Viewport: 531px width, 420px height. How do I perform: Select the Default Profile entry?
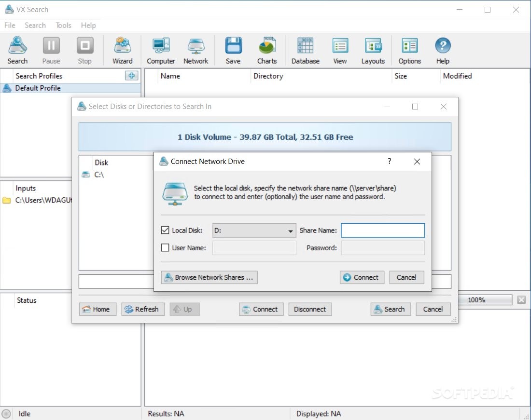point(70,88)
